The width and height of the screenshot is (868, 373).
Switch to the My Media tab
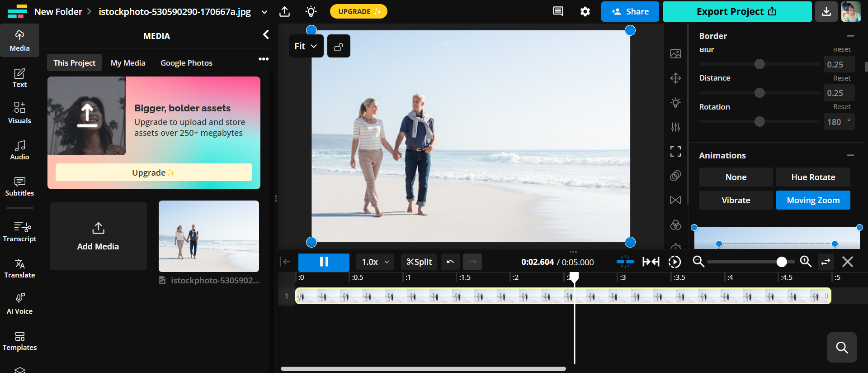(128, 63)
